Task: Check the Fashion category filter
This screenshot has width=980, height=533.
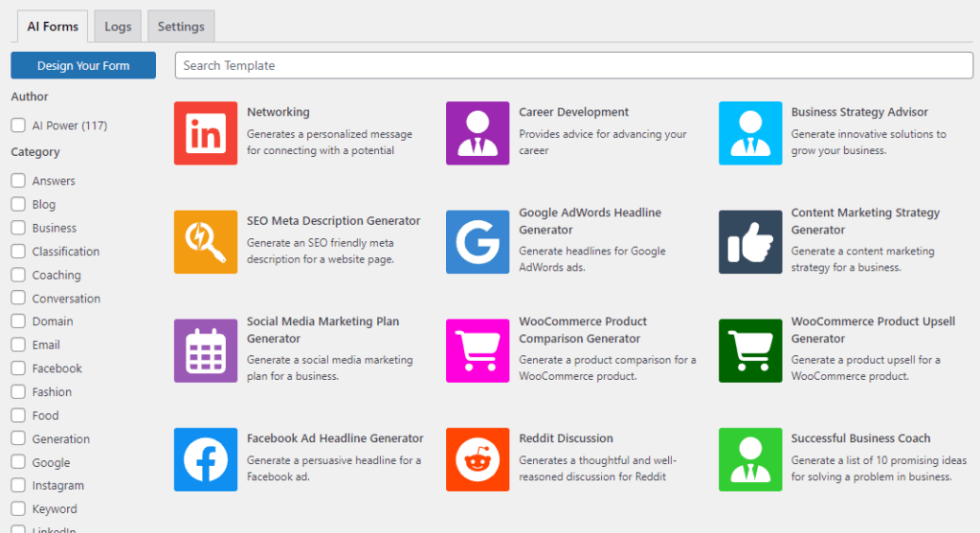Action: [x=18, y=391]
